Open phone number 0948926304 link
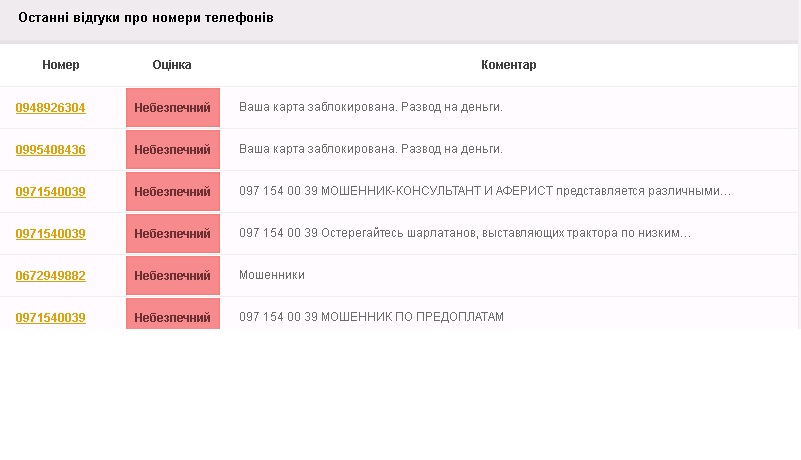801x460 pixels. pos(50,108)
